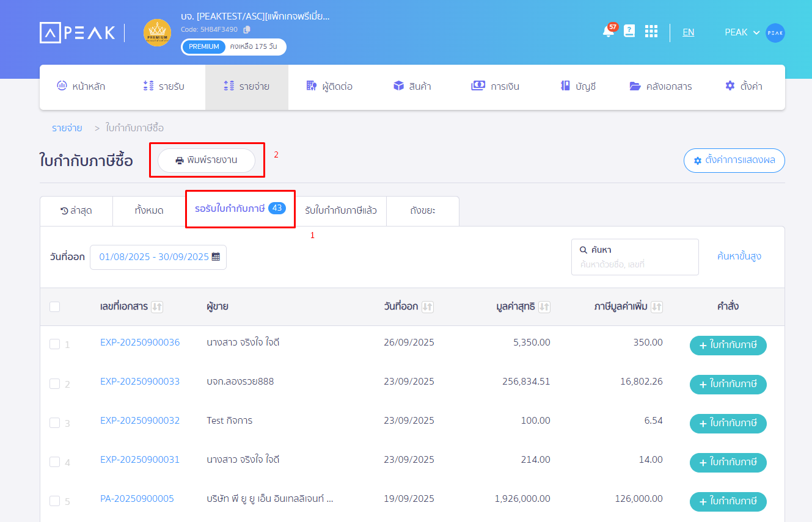812x522 pixels.
Task: Open the notifications bell icon
Action: [608, 32]
